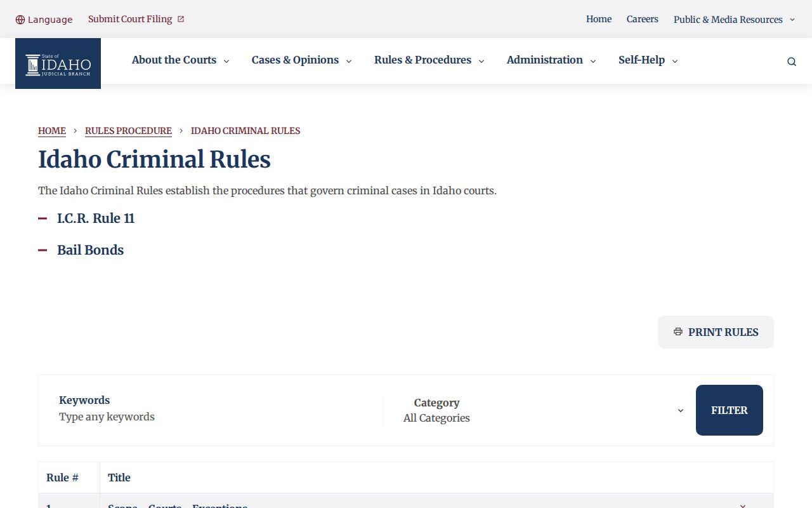The width and height of the screenshot is (812, 508).
Task: Open the Rules & Procedures menu
Action: tap(429, 60)
